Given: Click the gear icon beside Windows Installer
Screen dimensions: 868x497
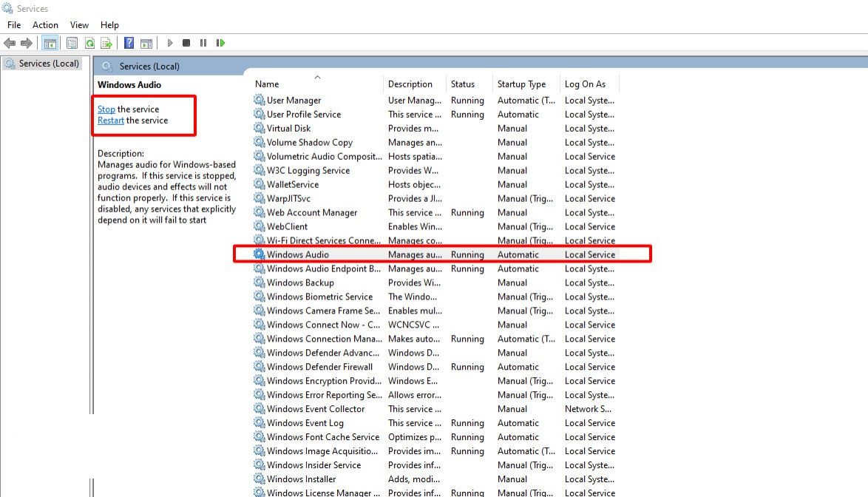Looking at the screenshot, I should (259, 479).
